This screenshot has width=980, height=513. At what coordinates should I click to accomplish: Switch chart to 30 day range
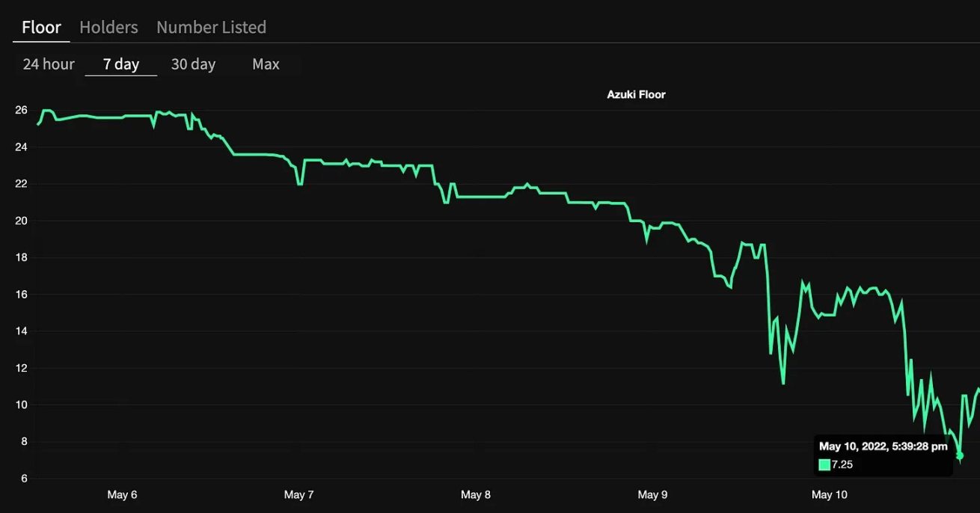tap(193, 64)
